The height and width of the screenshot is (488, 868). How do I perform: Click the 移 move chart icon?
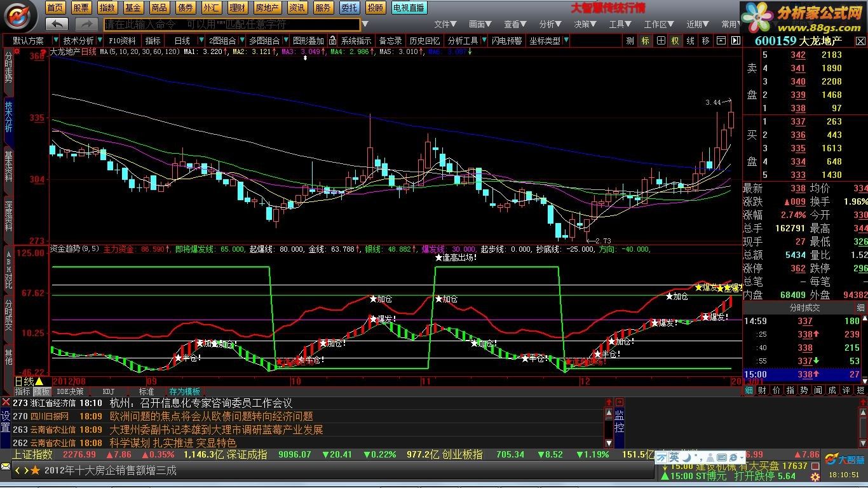pos(705,41)
